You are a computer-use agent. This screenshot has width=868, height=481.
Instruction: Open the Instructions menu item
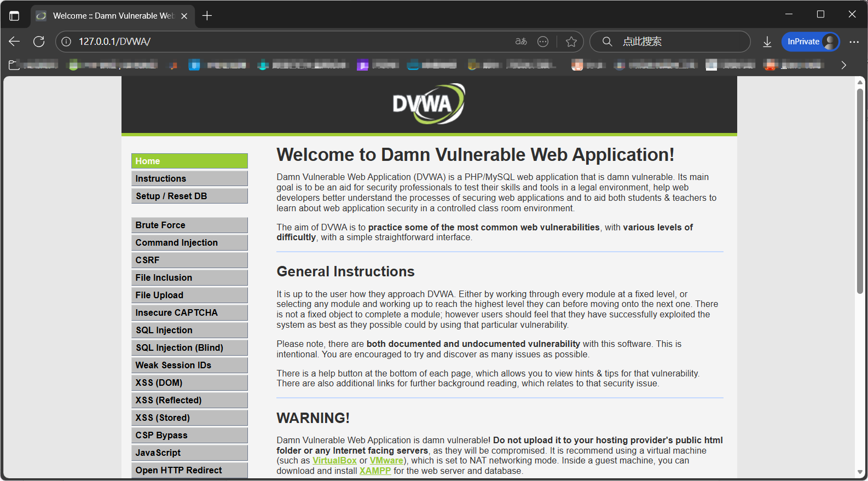[x=189, y=178]
